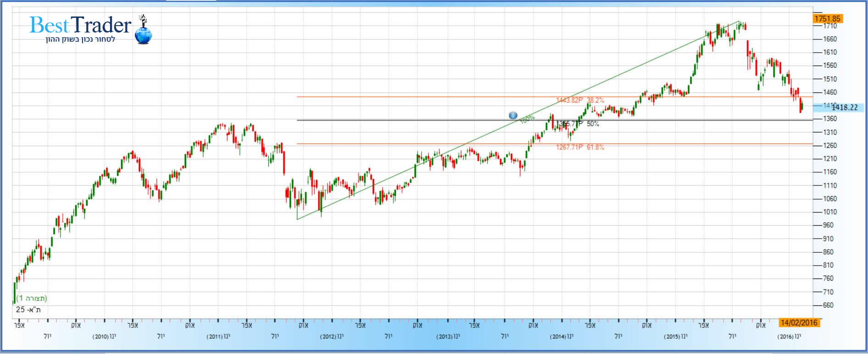The width and height of the screenshot is (868, 354).
Task: Click the 1710 tick on price axis
Action: coord(830,26)
